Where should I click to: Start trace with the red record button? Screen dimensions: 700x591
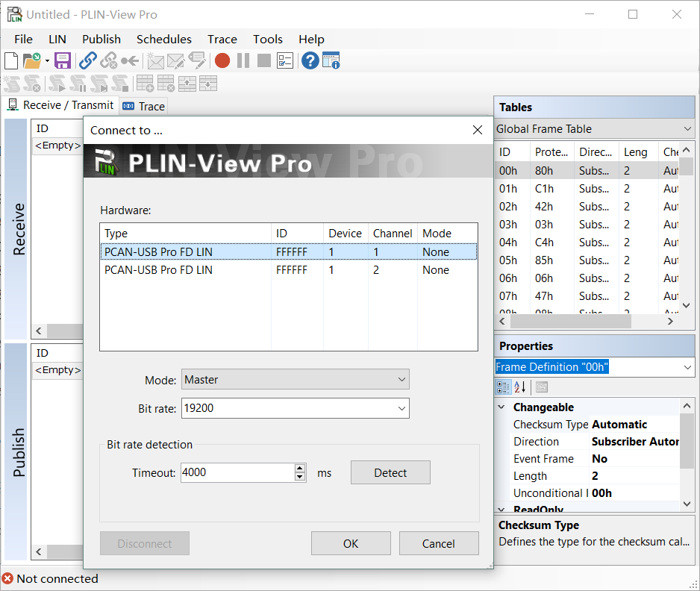point(222,60)
